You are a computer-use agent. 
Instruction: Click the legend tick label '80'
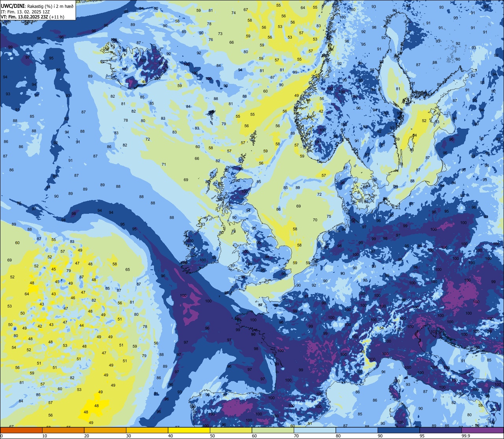(338, 436)
